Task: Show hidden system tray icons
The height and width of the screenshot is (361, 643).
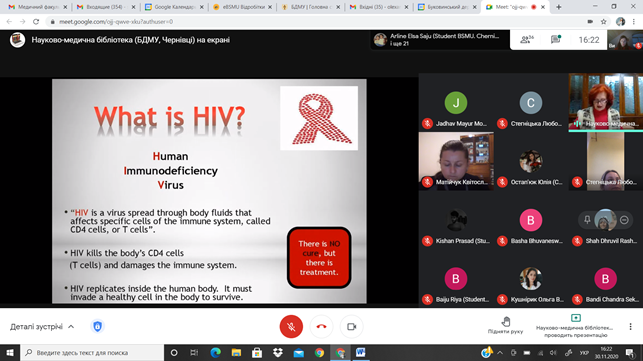Action: pyautogui.click(x=500, y=353)
